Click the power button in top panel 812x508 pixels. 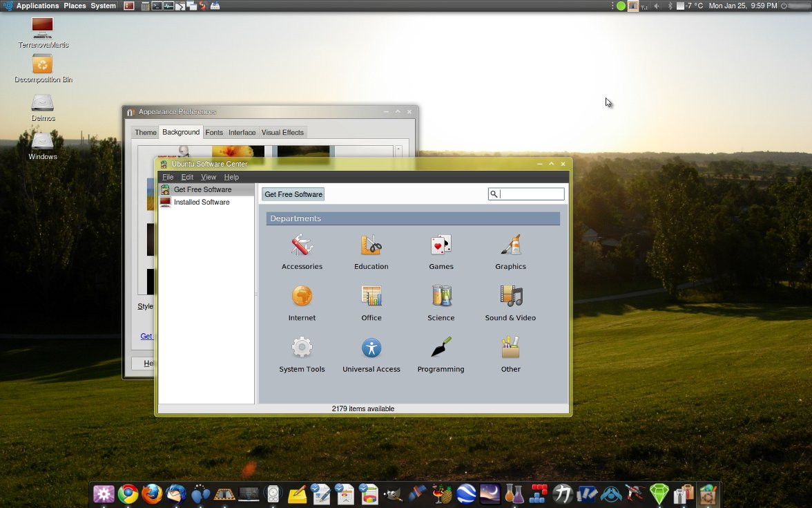click(784, 6)
